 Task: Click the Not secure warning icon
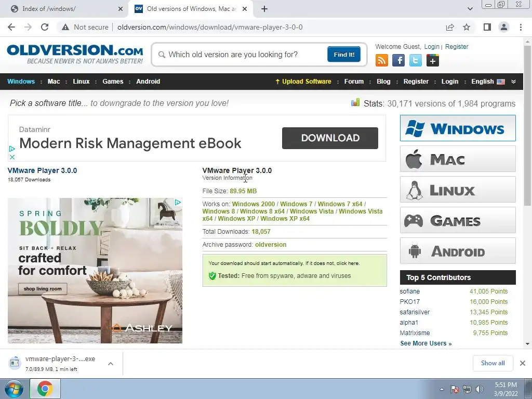click(x=65, y=27)
